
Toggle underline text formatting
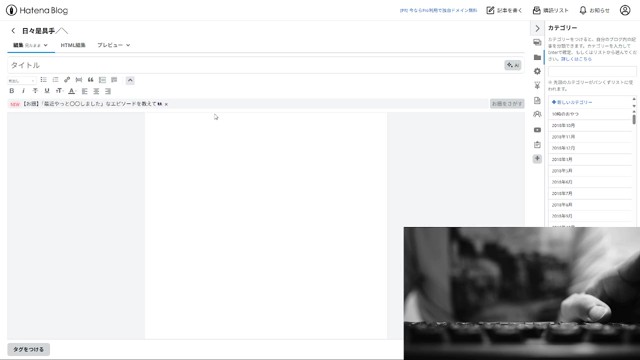point(47,91)
